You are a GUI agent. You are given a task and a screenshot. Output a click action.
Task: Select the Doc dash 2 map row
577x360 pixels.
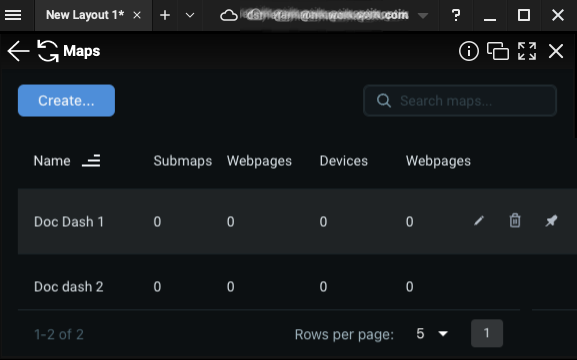tap(297, 286)
